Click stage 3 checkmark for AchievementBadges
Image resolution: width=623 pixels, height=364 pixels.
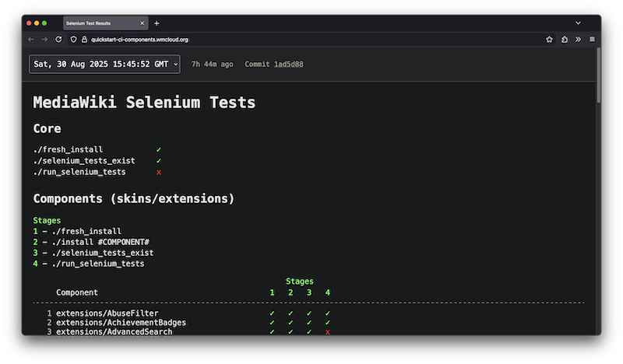pos(308,323)
